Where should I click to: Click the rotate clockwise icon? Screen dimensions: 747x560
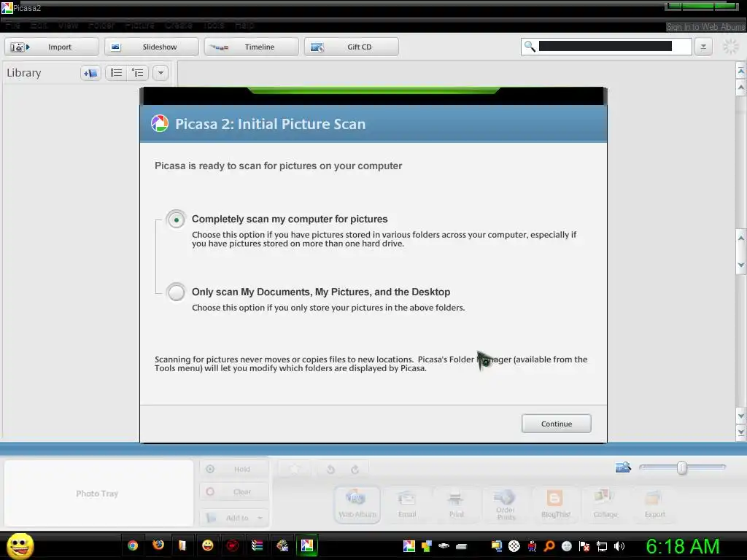coord(355,470)
